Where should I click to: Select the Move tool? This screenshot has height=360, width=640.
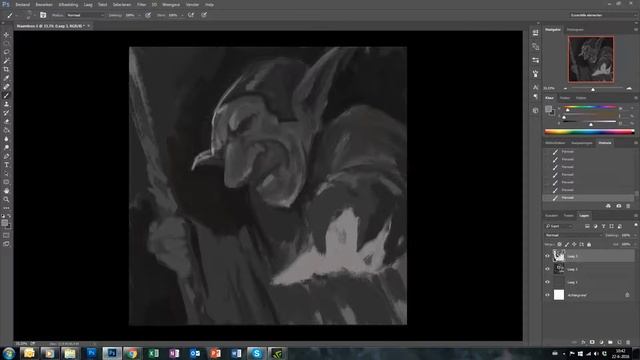(x=6, y=35)
